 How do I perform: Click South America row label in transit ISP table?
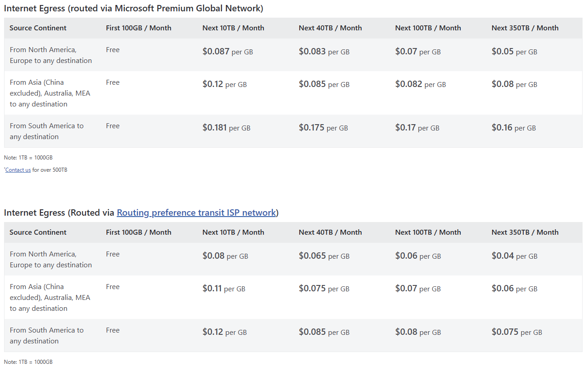pos(47,336)
